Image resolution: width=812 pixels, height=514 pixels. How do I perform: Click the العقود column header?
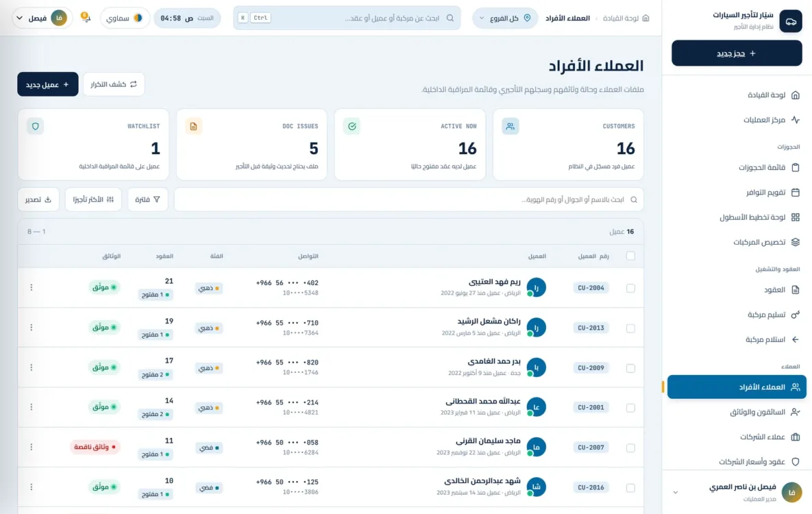coord(164,256)
